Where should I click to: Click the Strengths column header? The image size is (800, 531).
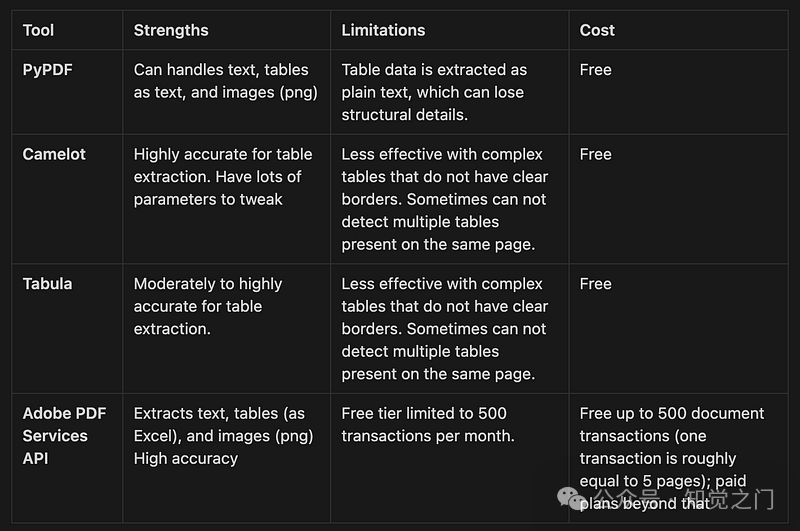(x=171, y=30)
